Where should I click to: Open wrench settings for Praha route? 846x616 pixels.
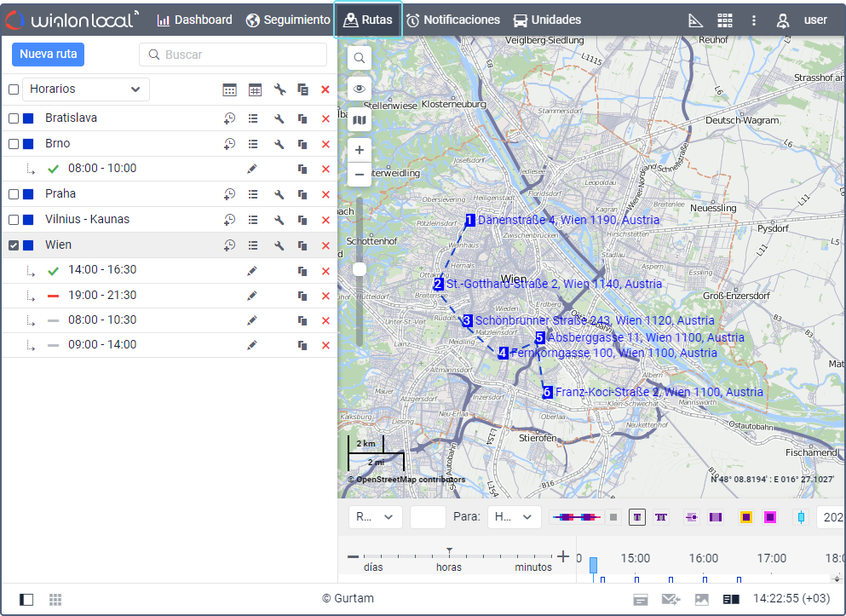tap(279, 194)
